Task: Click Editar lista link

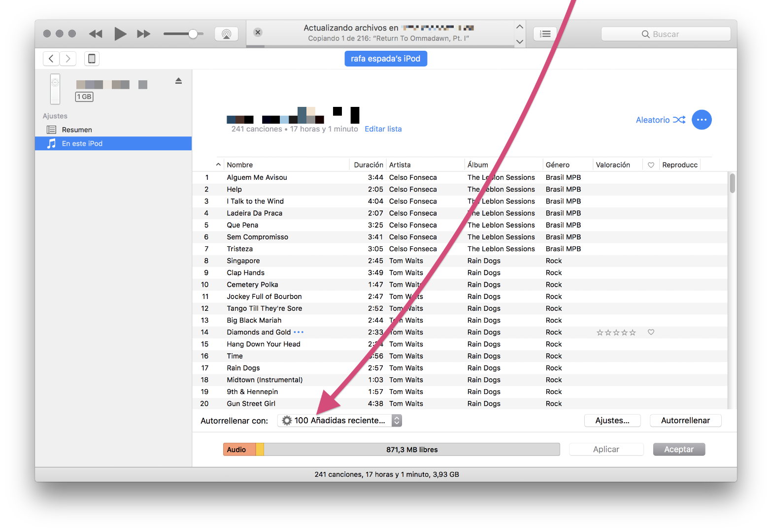Action: (x=383, y=129)
